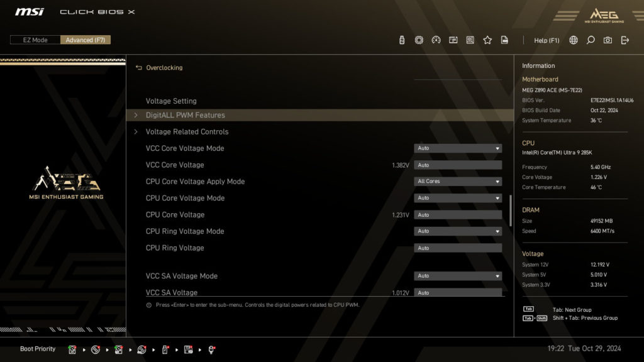Click the BIOS build date Oct 22, 2024
Image resolution: width=644 pixels, height=362 pixels.
(604, 111)
